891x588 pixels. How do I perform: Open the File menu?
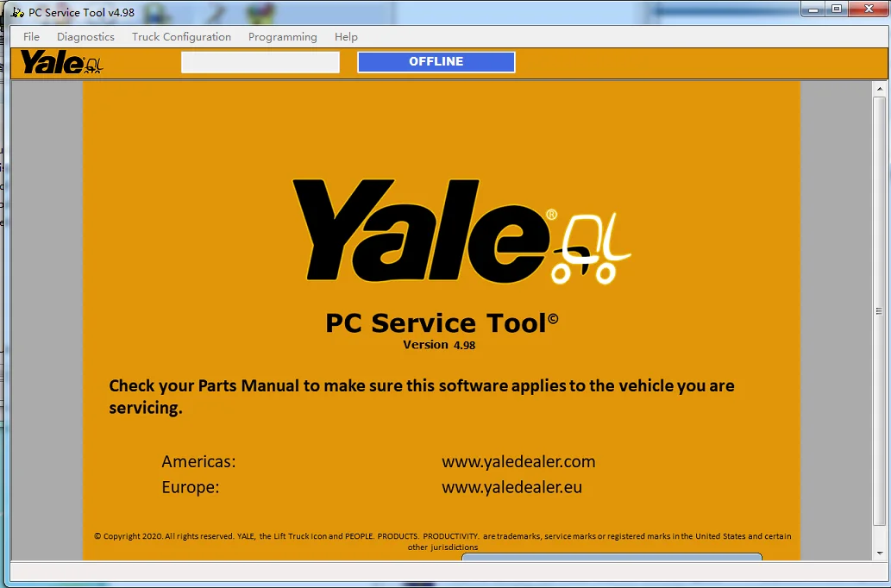point(31,37)
